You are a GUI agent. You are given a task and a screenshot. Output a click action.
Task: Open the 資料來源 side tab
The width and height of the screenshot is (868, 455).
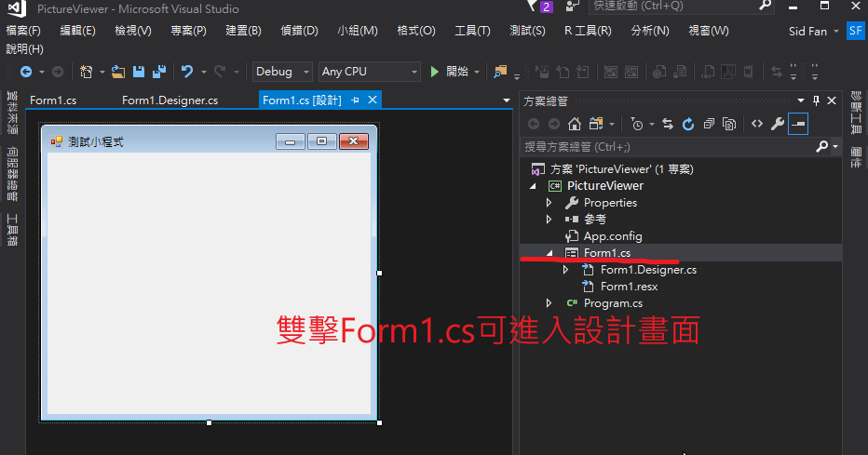(12, 113)
